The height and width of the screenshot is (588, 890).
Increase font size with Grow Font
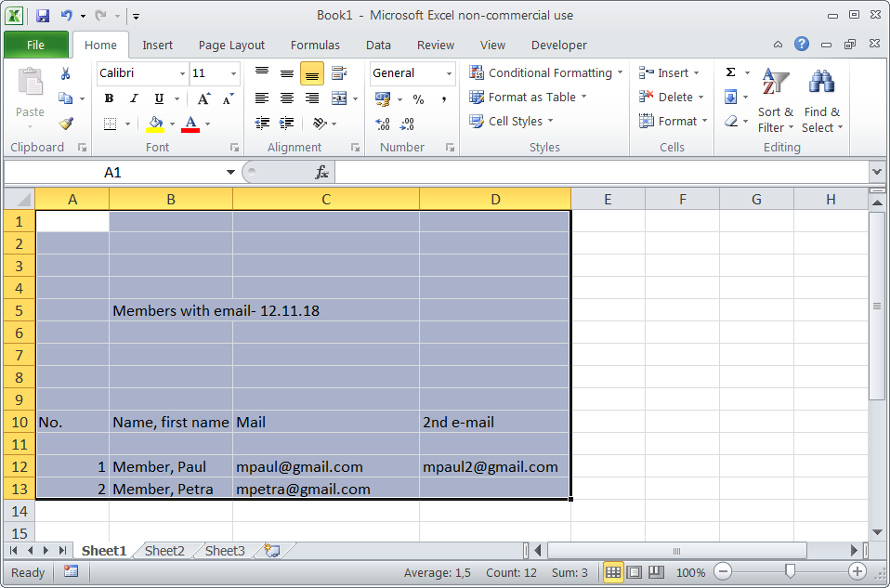pos(203,98)
